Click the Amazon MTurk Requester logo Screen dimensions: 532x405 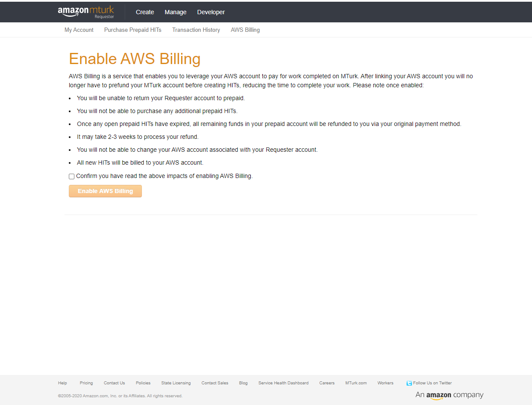tap(86, 12)
